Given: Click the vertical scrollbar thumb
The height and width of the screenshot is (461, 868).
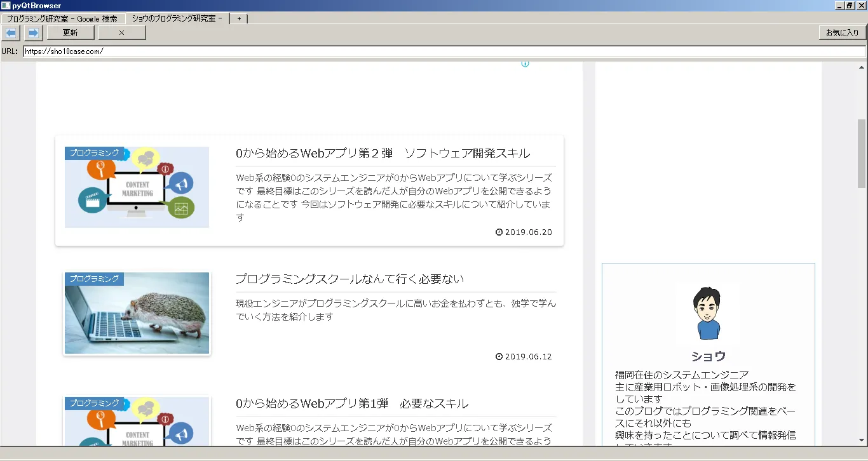Looking at the screenshot, I should pos(862,151).
